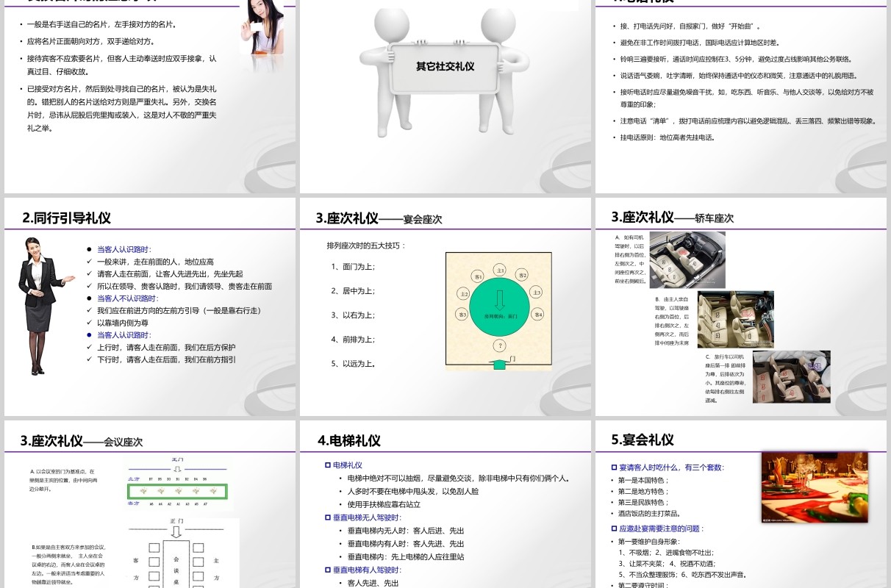The image size is (891, 588).
Task: Select car photo C of the minivan seats
Action: pos(792,376)
